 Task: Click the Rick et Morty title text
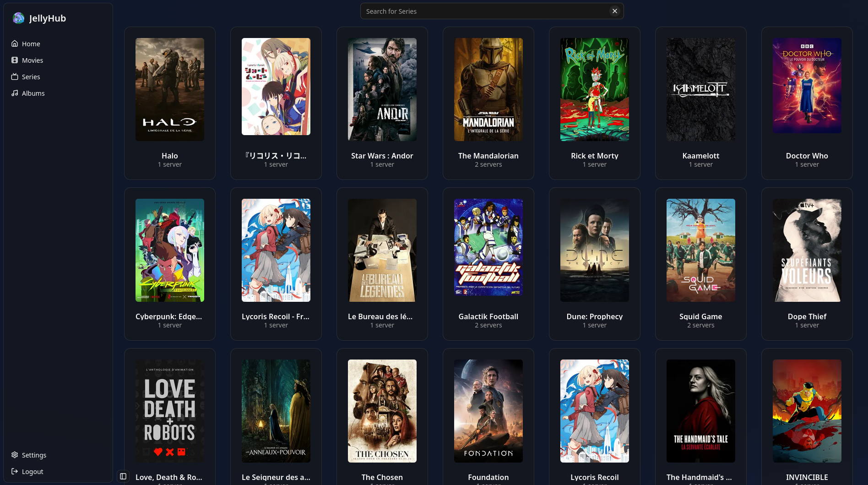[x=595, y=156]
